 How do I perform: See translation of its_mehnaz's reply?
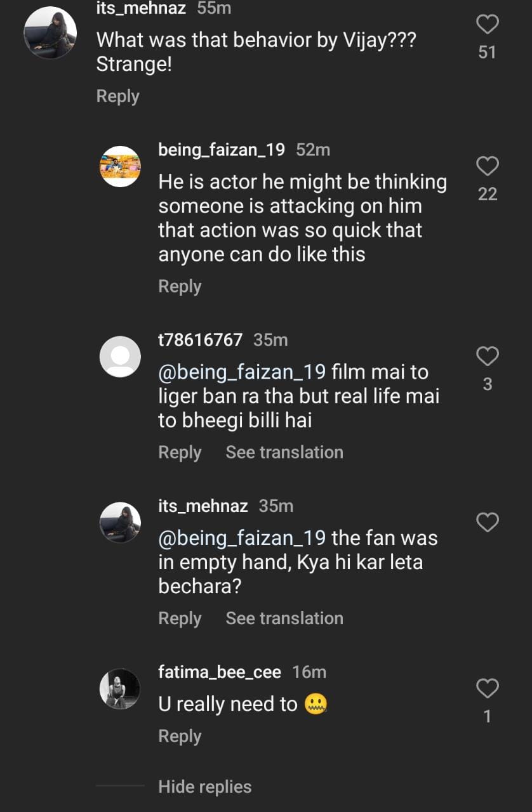(x=284, y=619)
